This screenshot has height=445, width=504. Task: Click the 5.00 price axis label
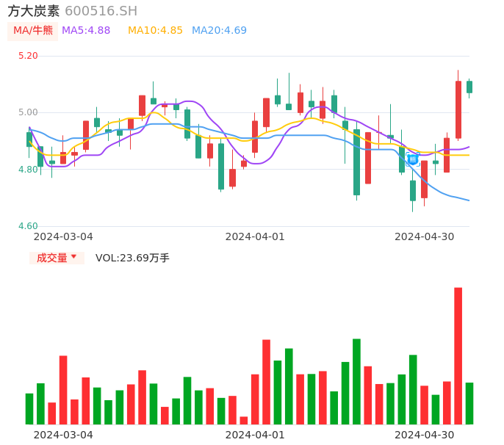coord(28,112)
